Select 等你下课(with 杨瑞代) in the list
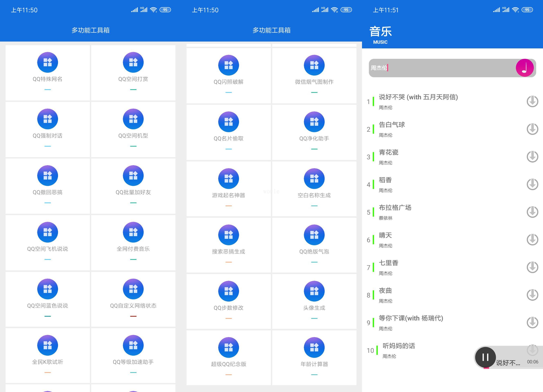Screen dimensions: 543x392 (x=411, y=318)
